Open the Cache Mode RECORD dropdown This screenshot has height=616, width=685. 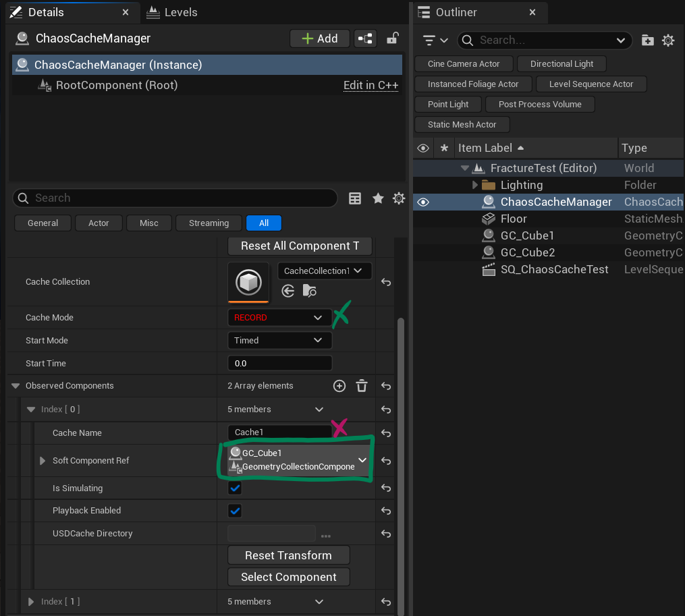tap(279, 318)
